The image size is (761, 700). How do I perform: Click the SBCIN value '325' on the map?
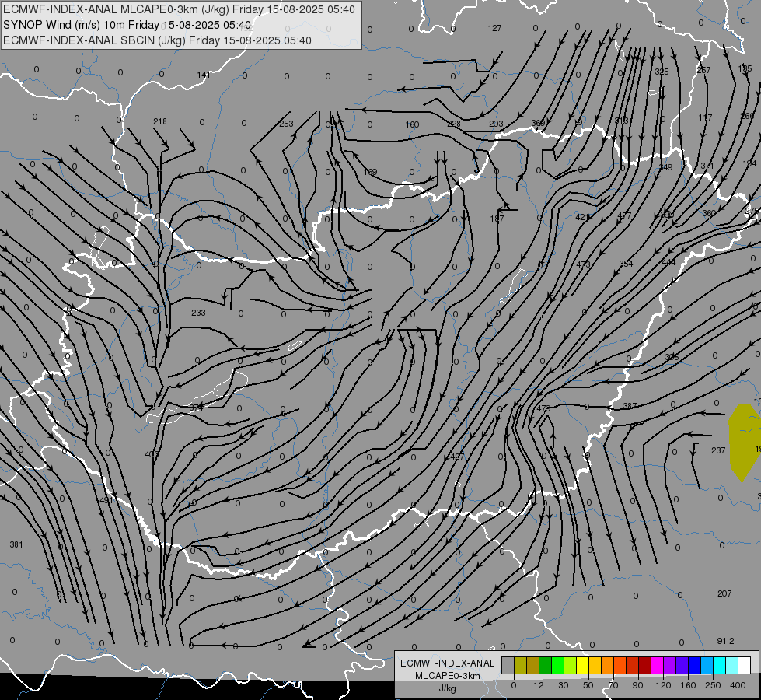662,72
